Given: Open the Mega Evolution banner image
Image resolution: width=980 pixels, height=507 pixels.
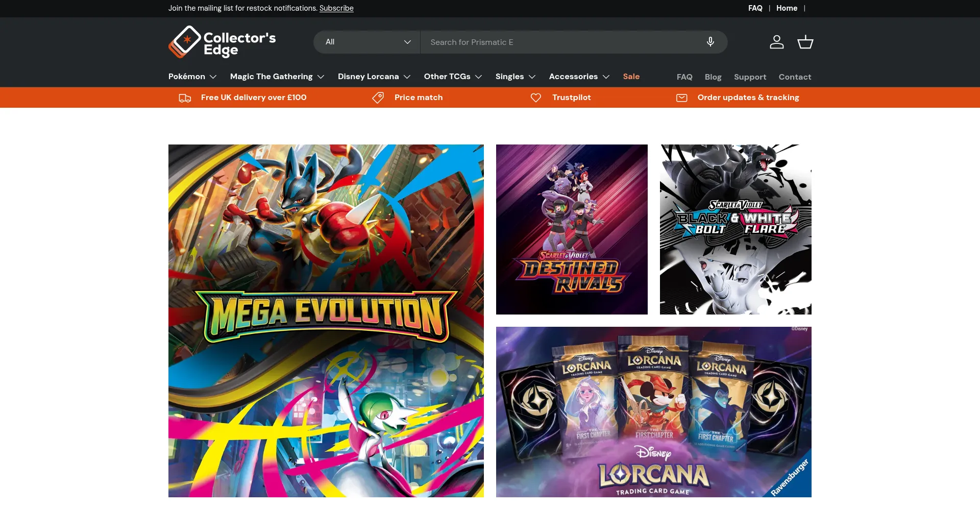Looking at the screenshot, I should pos(326,321).
